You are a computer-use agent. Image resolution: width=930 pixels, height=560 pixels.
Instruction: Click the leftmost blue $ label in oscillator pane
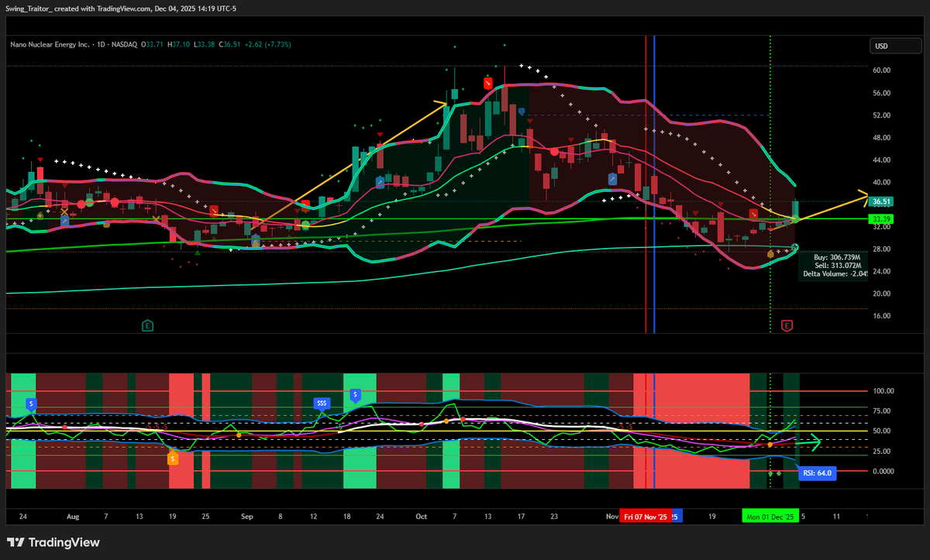pos(30,404)
